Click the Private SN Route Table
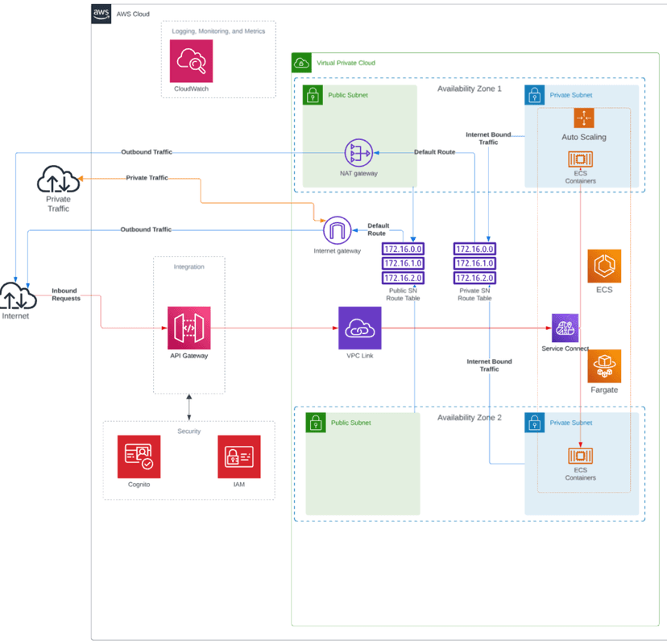 tap(474, 264)
